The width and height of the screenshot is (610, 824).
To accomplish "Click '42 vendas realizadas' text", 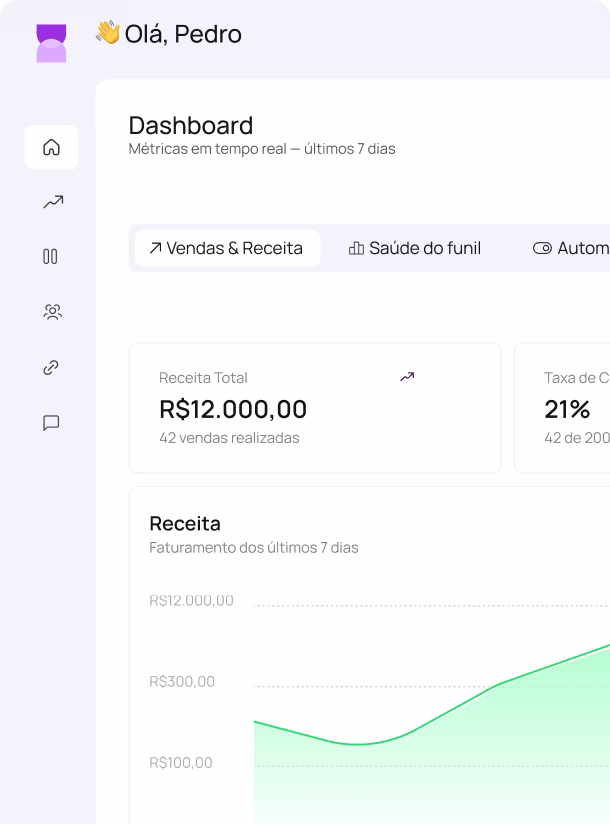I will tap(229, 438).
